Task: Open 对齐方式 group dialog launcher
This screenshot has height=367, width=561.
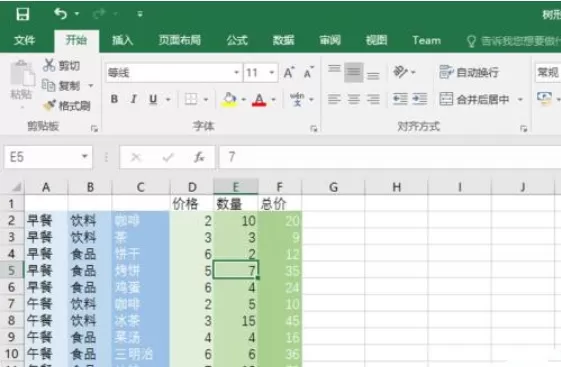Action: (523, 128)
